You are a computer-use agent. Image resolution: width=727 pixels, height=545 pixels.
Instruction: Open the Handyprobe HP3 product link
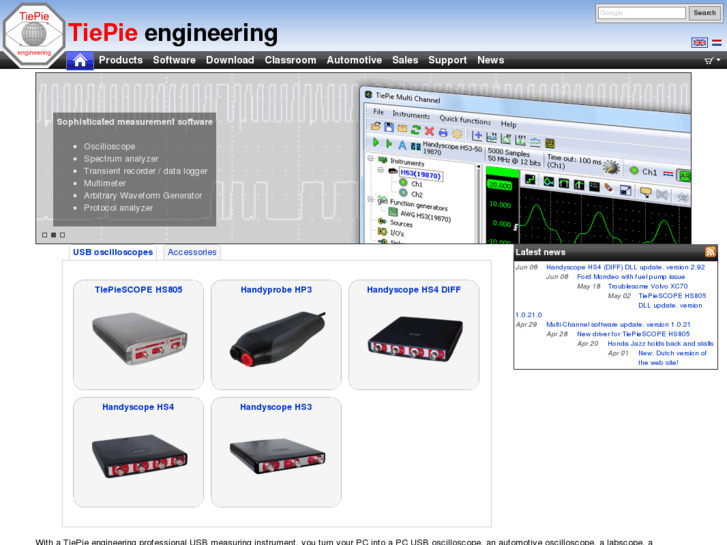click(276, 290)
